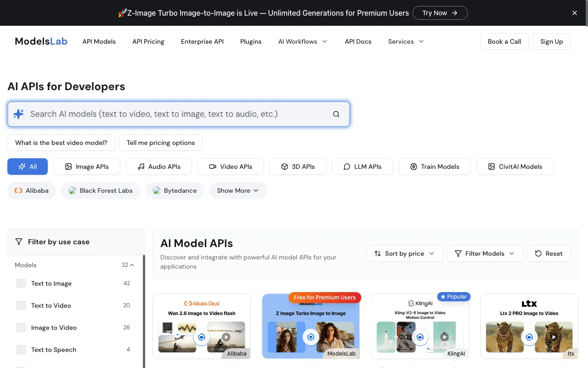This screenshot has width=588, height=368.
Task: Open Wan 2.6 Image to Video flash card
Action: 202,326
